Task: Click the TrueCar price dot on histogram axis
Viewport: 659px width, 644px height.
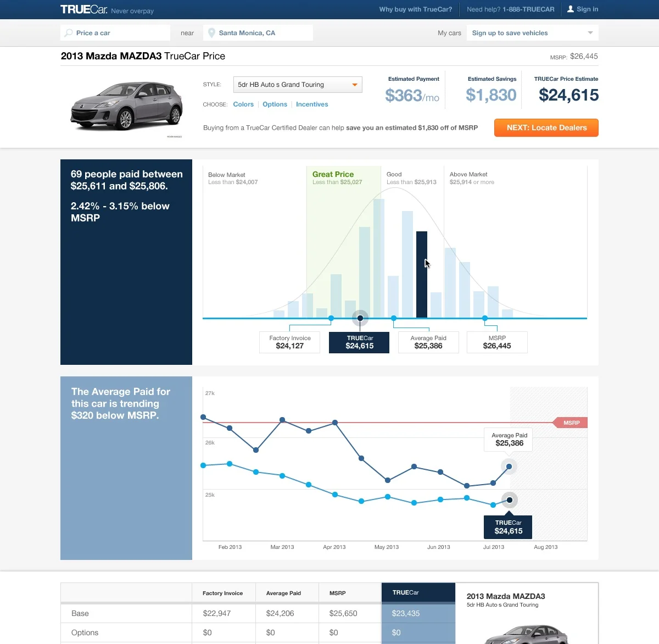Action: click(360, 318)
